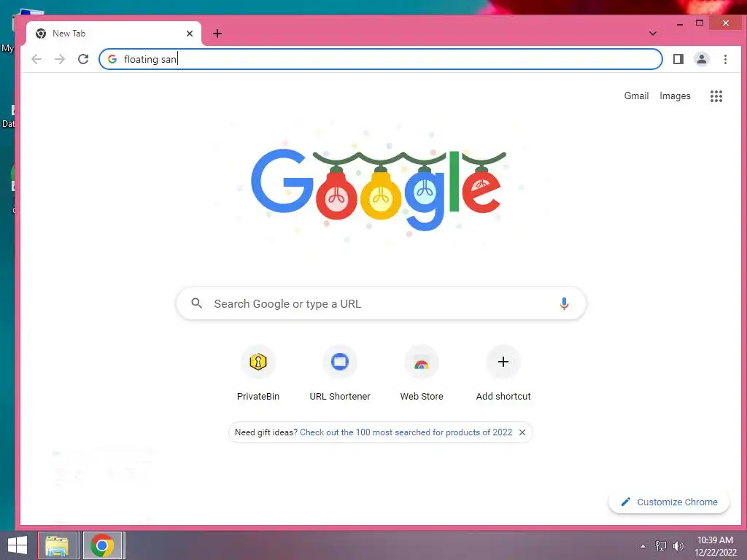Show hidden system tray icons
The width and height of the screenshot is (747, 560).
(x=643, y=546)
